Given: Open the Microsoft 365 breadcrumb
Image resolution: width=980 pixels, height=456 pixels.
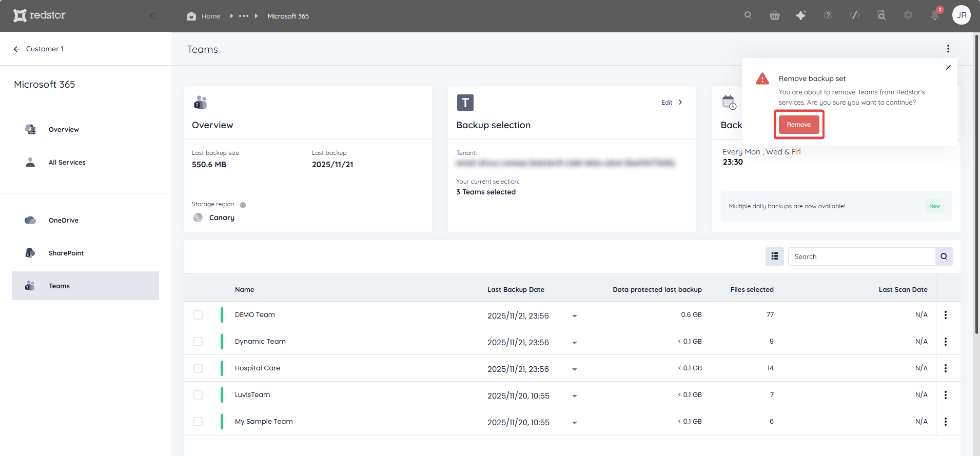Looking at the screenshot, I should tap(288, 16).
